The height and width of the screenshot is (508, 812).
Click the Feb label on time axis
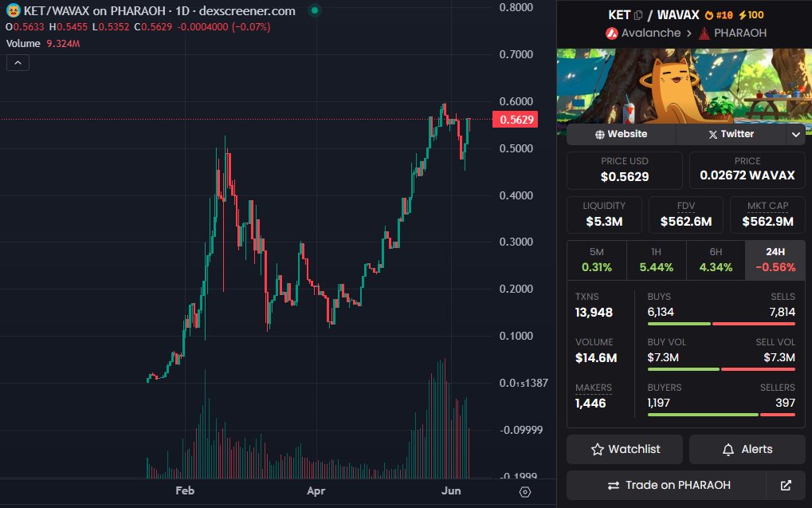click(185, 490)
